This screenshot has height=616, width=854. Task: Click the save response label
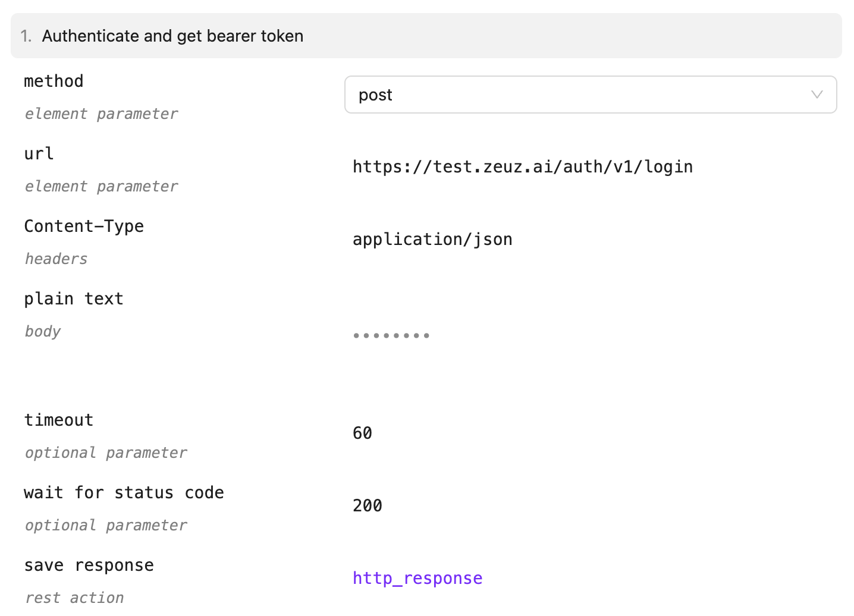click(89, 565)
